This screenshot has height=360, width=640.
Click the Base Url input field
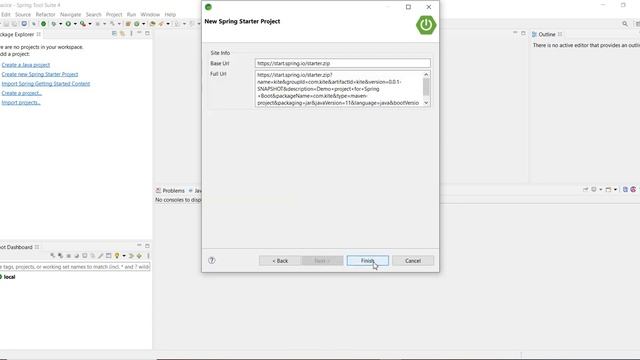point(342,63)
